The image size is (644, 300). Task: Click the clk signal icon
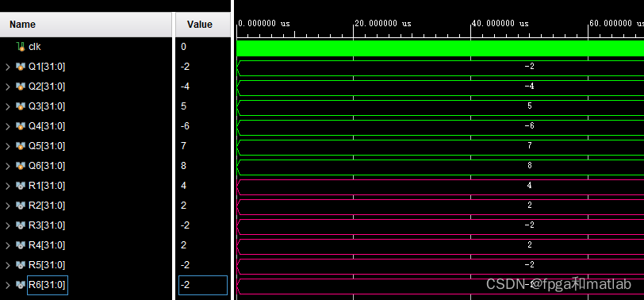(x=21, y=47)
